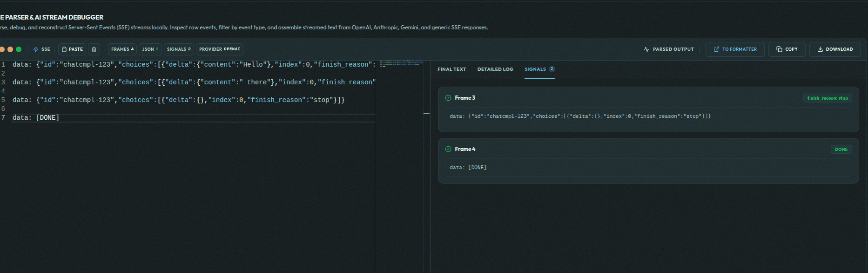Select the SIGNALS tab in output panel
Image resolution: width=868 pixels, height=273 pixels.
tap(539, 69)
